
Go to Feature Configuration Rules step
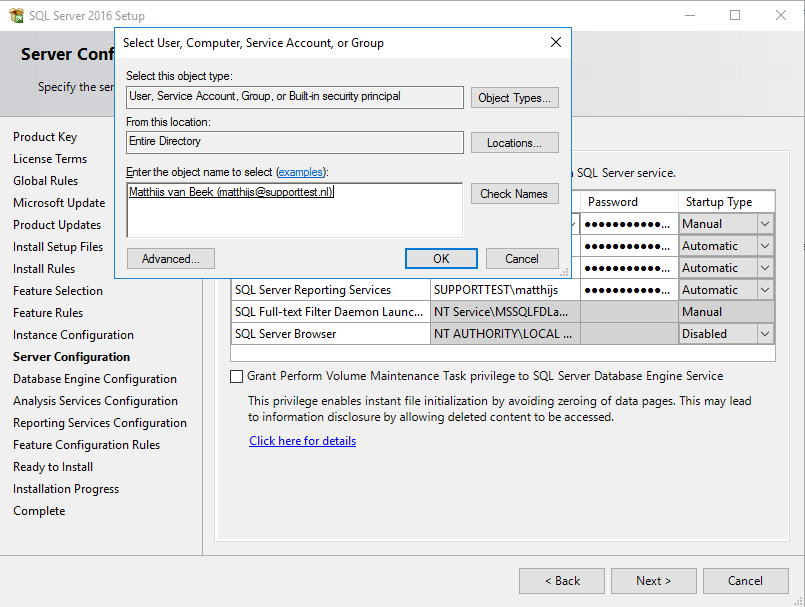point(87,445)
